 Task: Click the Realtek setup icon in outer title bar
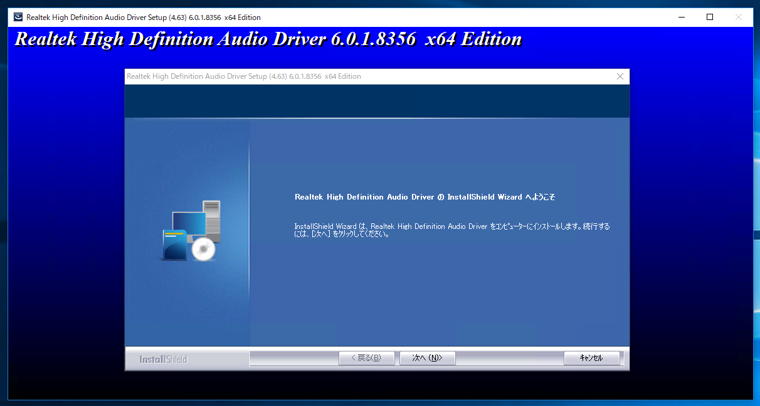click(18, 17)
